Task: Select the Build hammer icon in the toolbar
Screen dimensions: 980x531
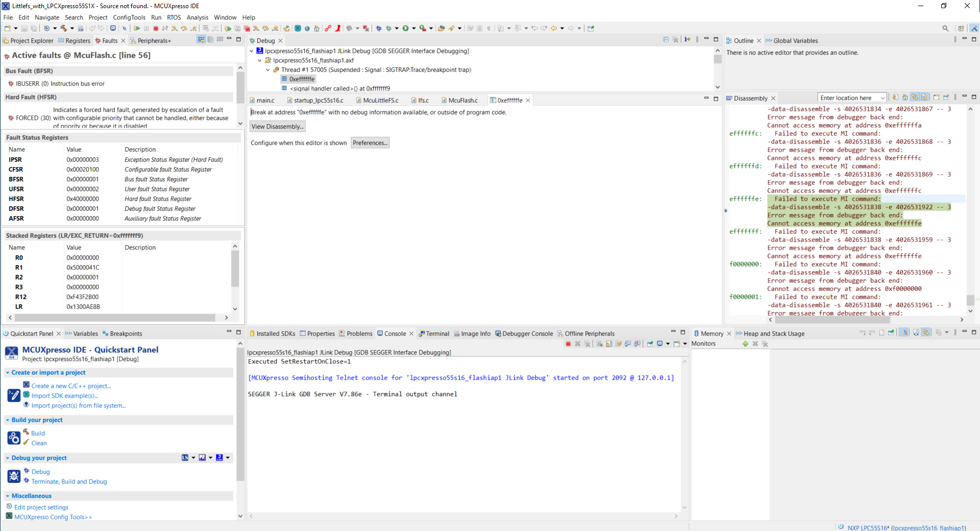Action: [x=64, y=29]
